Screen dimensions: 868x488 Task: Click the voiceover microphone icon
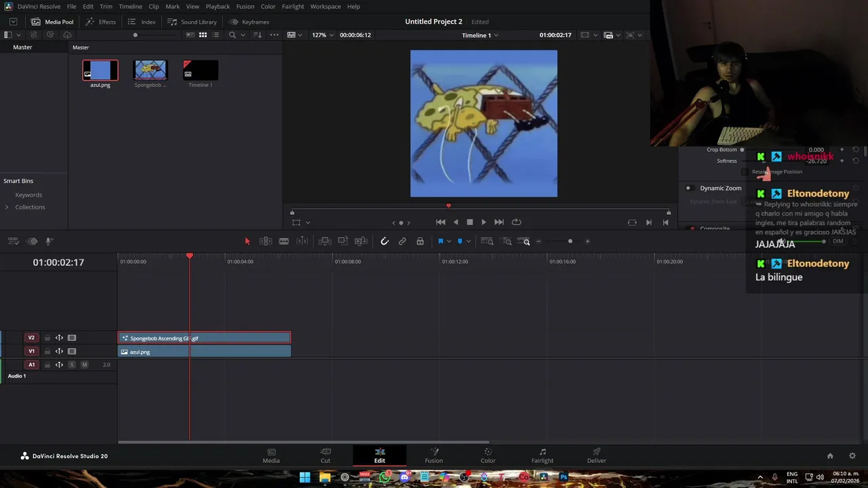[x=49, y=241]
